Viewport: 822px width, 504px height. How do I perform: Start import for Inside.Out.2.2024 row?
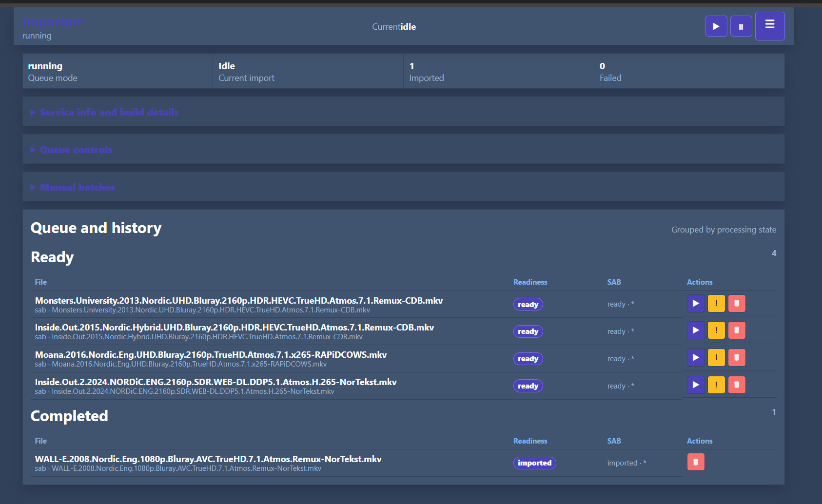coord(696,385)
